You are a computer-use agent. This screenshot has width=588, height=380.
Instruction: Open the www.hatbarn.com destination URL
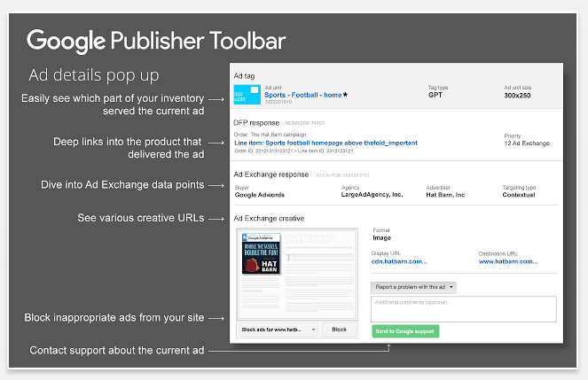click(508, 261)
